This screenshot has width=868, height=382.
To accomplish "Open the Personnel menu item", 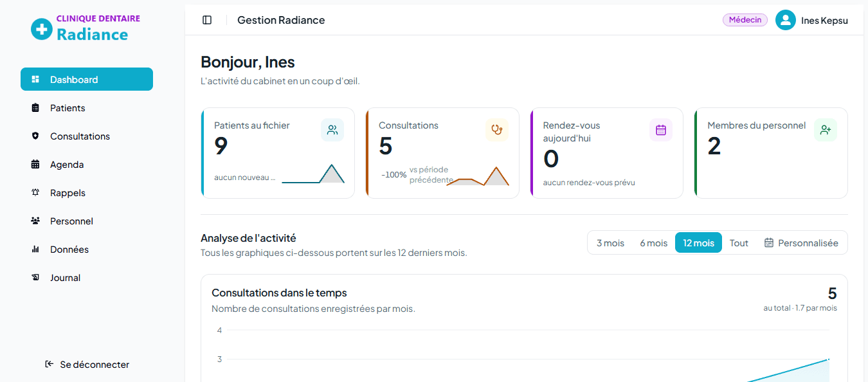I will (87, 221).
